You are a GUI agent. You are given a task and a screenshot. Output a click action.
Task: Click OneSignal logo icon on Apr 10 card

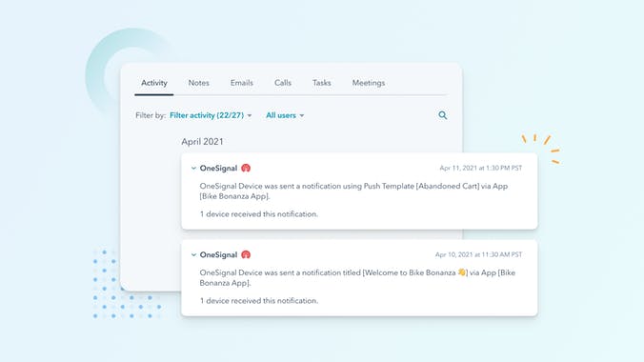246,254
